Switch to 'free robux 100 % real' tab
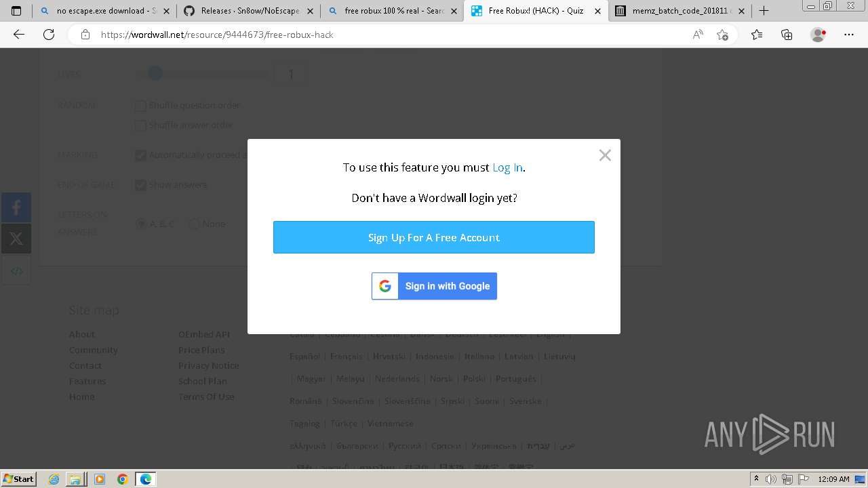The height and width of the screenshot is (488, 868). point(393,11)
